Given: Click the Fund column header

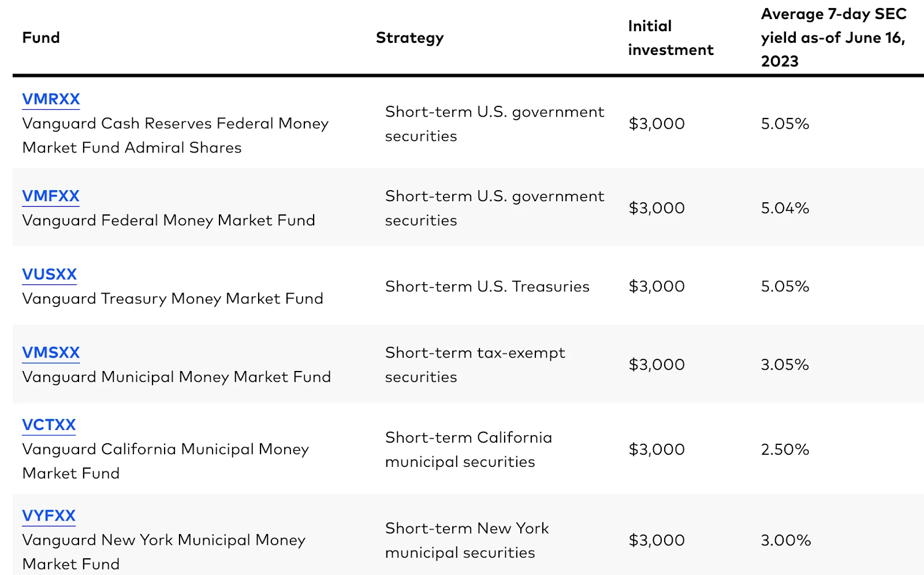Looking at the screenshot, I should 41,38.
